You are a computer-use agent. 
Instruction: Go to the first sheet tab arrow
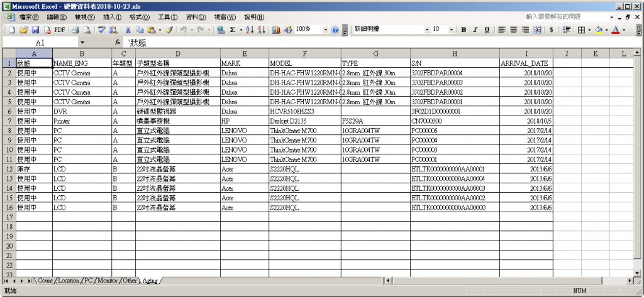coord(6,281)
